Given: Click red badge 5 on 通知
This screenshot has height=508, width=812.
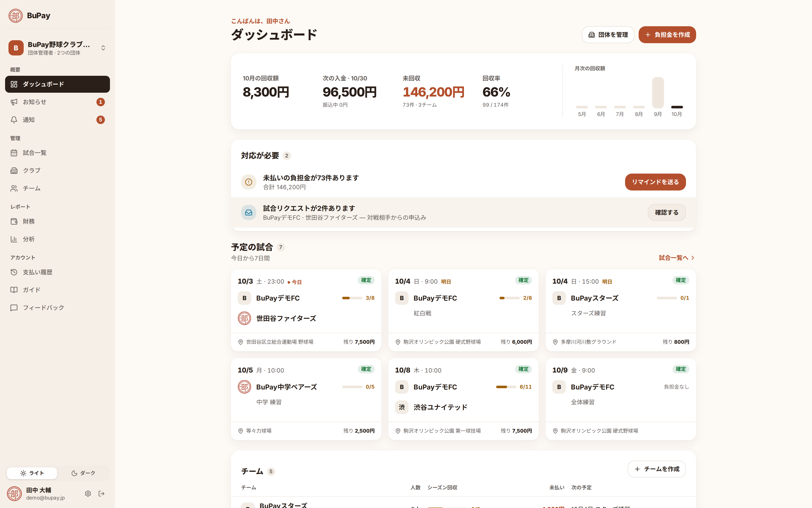Looking at the screenshot, I should click(100, 120).
